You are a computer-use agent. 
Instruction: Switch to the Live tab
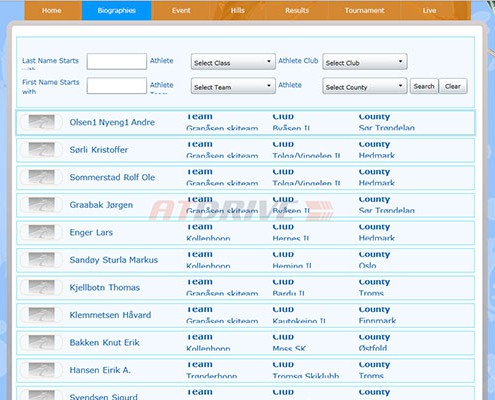point(429,10)
